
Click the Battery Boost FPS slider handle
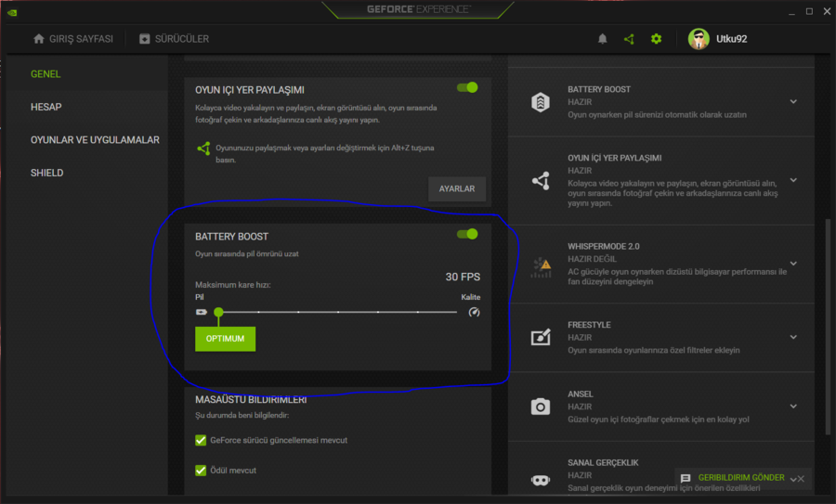[x=218, y=312]
